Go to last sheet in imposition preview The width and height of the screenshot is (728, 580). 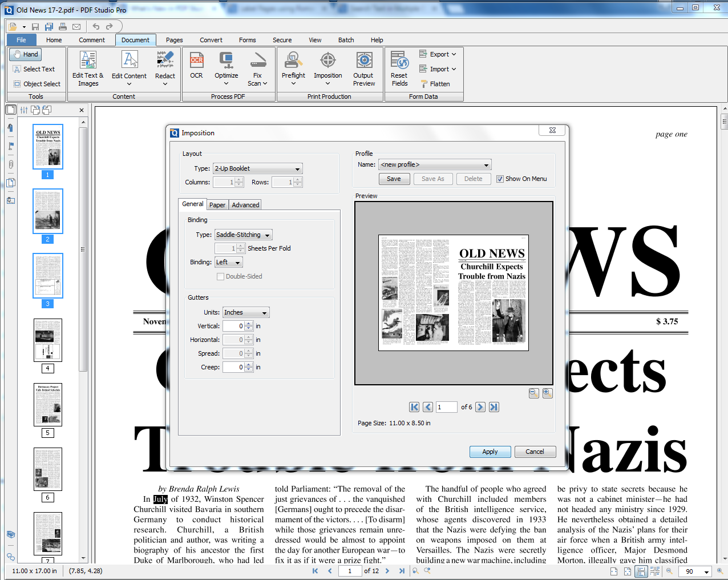[x=494, y=407]
